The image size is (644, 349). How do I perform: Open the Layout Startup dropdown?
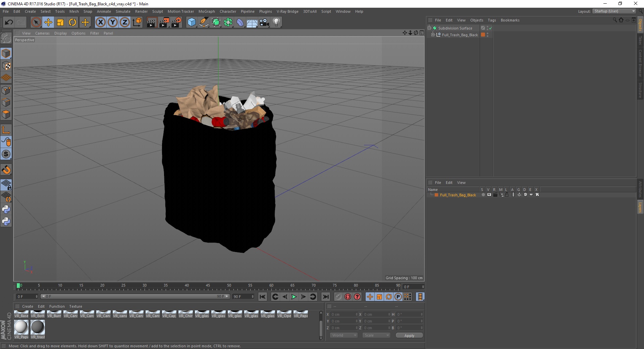pyautogui.click(x=614, y=11)
